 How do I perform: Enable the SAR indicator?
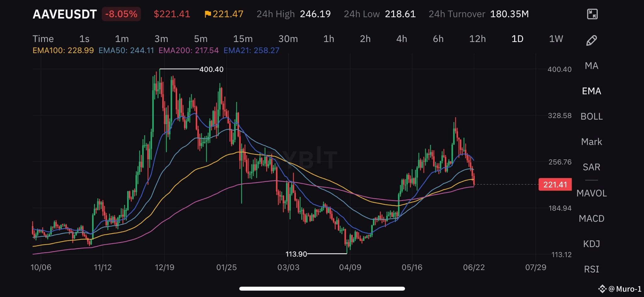coord(591,167)
